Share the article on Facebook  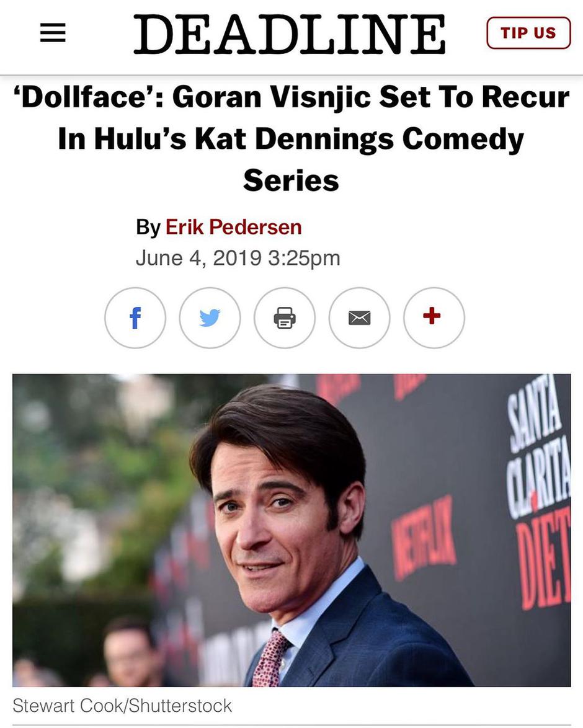[x=135, y=318]
